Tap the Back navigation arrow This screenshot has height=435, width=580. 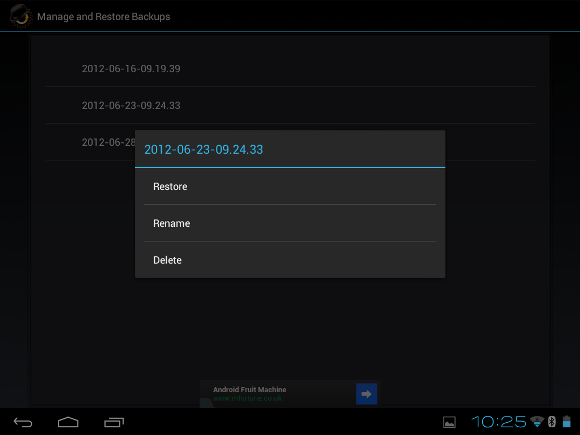pyautogui.click(x=23, y=422)
